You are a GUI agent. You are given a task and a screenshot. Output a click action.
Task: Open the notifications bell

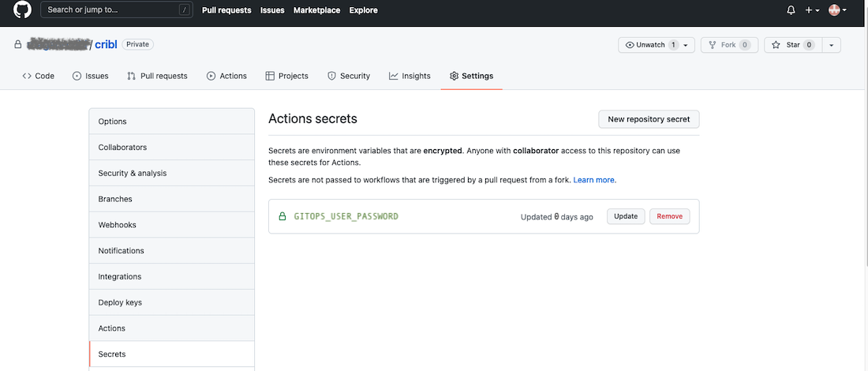(x=791, y=10)
